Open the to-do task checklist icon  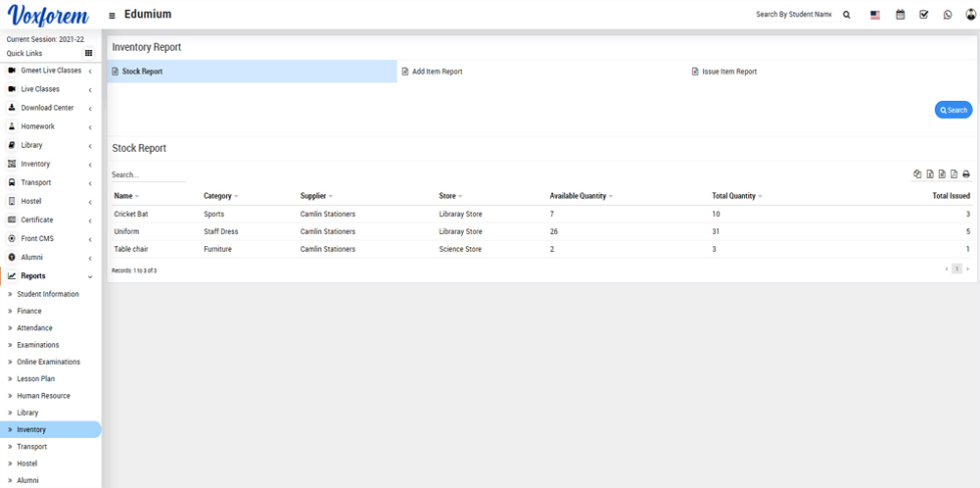point(923,15)
